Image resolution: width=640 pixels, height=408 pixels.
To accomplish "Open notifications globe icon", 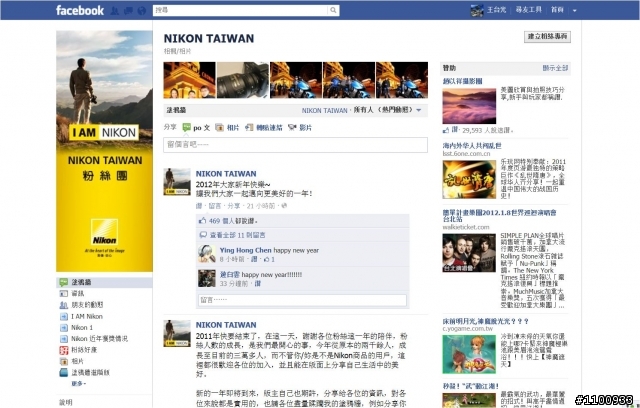I will point(142,11).
